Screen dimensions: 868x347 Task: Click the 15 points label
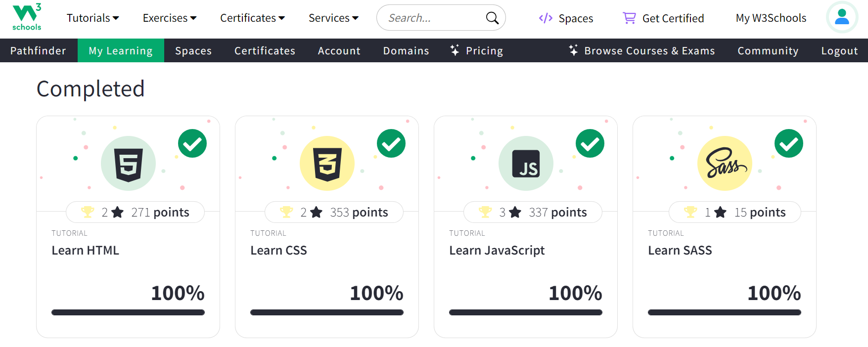click(x=760, y=212)
